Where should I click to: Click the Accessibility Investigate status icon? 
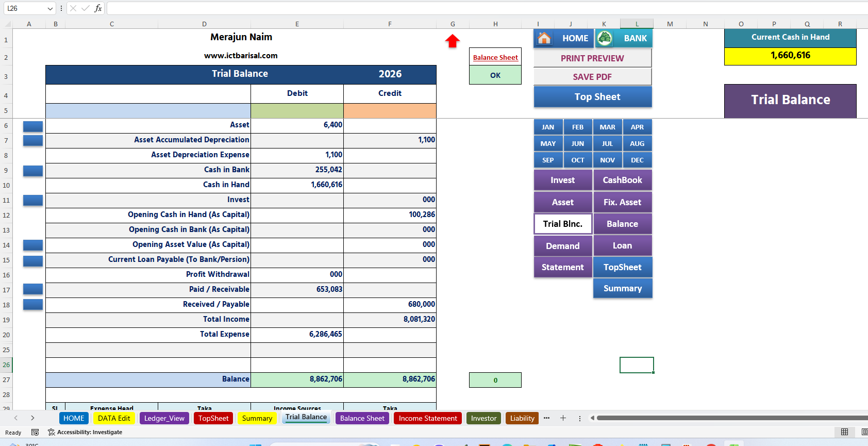click(x=52, y=432)
